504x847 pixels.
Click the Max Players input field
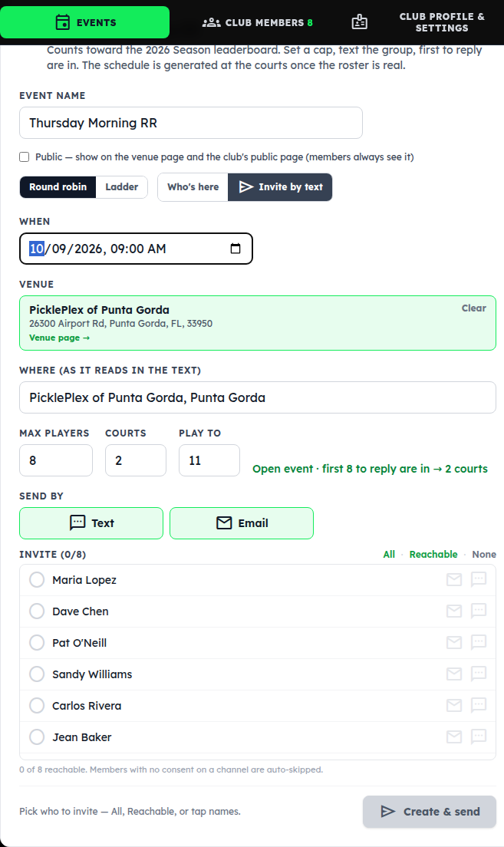[56, 460]
